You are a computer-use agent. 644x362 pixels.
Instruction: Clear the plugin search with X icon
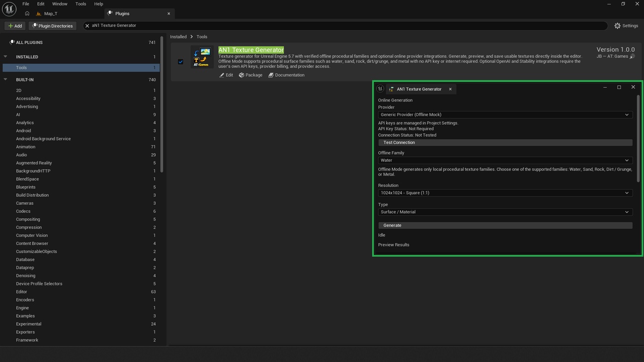(87, 26)
